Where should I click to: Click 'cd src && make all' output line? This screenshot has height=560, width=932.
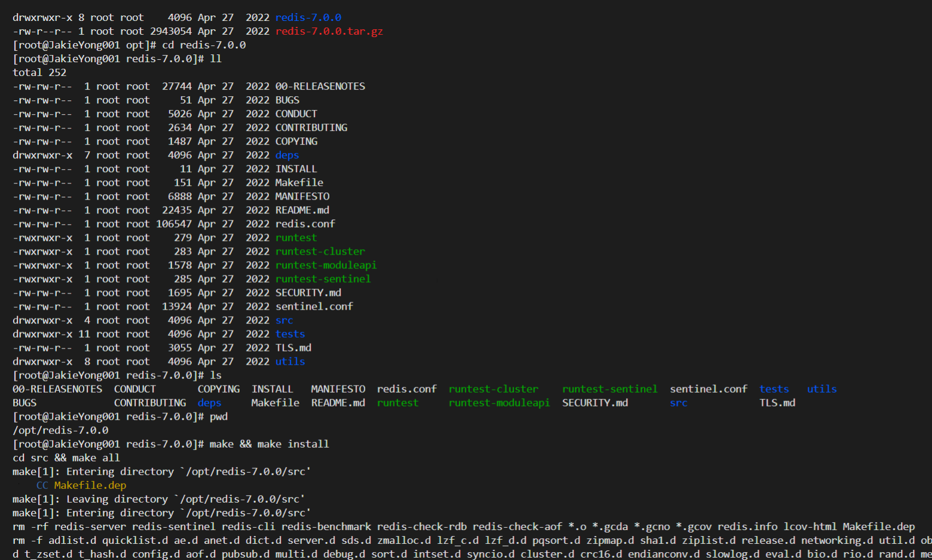point(66,457)
